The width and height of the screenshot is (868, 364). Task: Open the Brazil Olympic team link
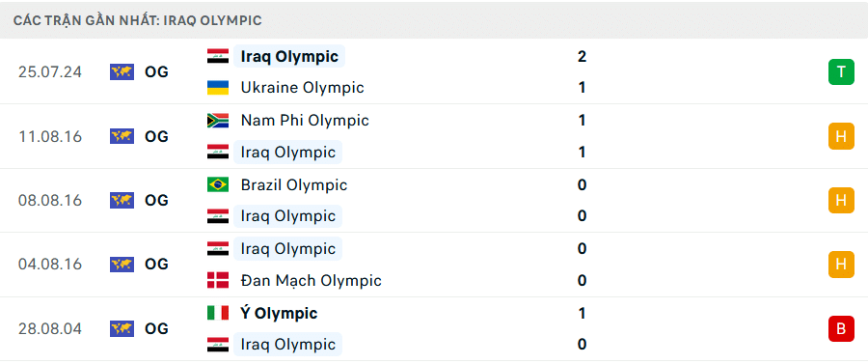(x=294, y=184)
